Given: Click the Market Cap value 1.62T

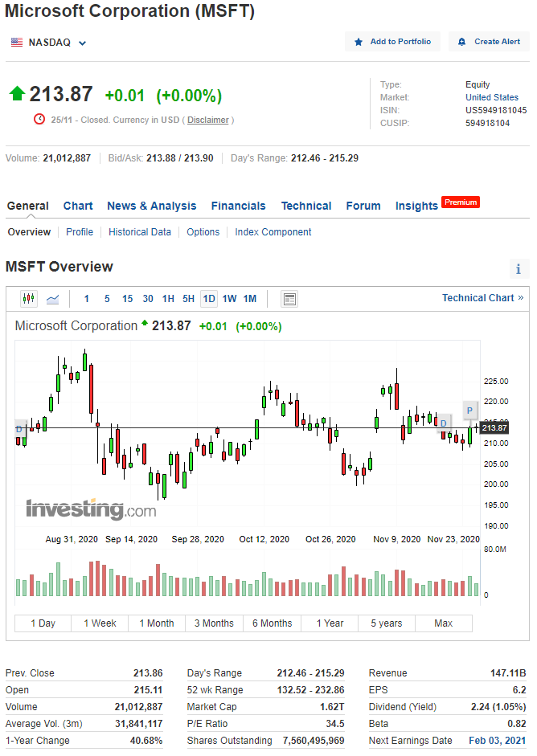Looking at the screenshot, I should tap(332, 707).
